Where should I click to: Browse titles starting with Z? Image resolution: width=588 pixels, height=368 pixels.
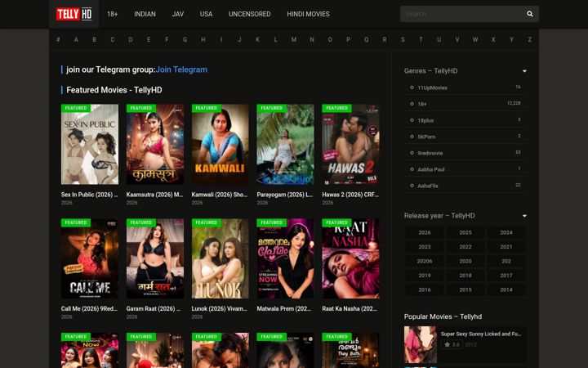click(529, 39)
